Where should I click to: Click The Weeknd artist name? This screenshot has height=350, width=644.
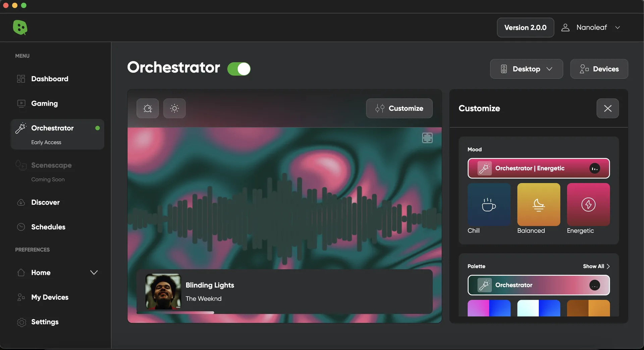tap(204, 299)
